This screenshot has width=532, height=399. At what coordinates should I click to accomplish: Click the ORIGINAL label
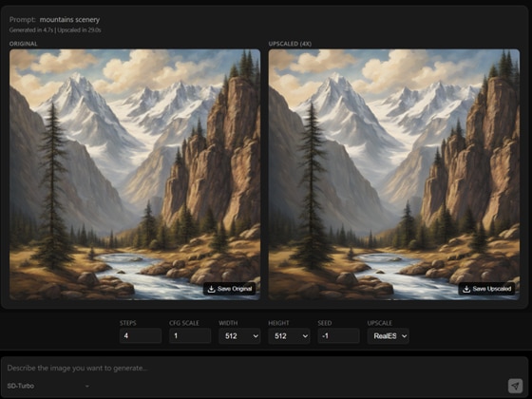24,44
